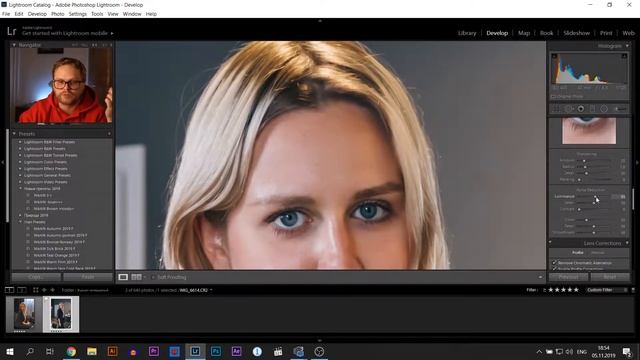This screenshot has width=640, height=360.
Task: Toggle Original Photo checkbox under histogram
Action: [x=554, y=97]
